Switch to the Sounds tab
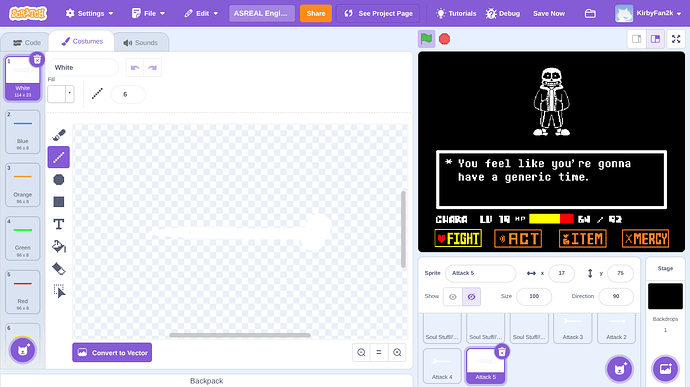The image size is (690, 387). coord(140,43)
